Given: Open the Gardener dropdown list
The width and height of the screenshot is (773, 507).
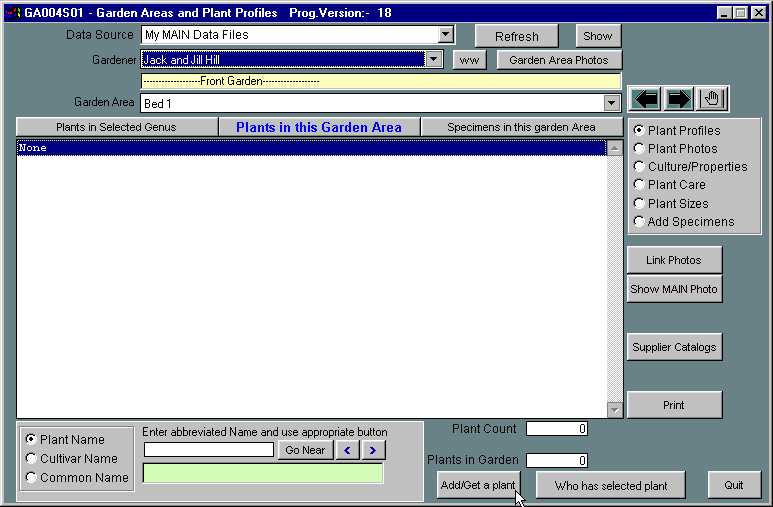Looking at the screenshot, I should tap(433, 60).
